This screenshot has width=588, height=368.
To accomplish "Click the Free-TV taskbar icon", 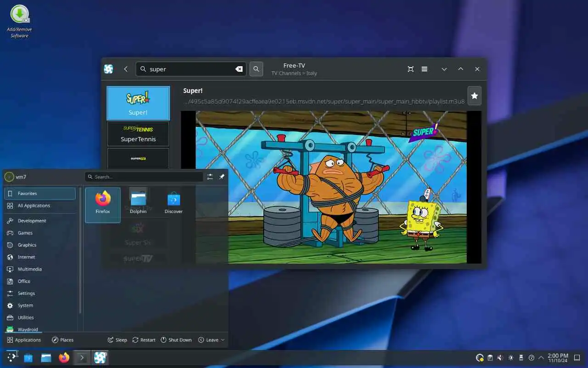I will pyautogui.click(x=100, y=357).
